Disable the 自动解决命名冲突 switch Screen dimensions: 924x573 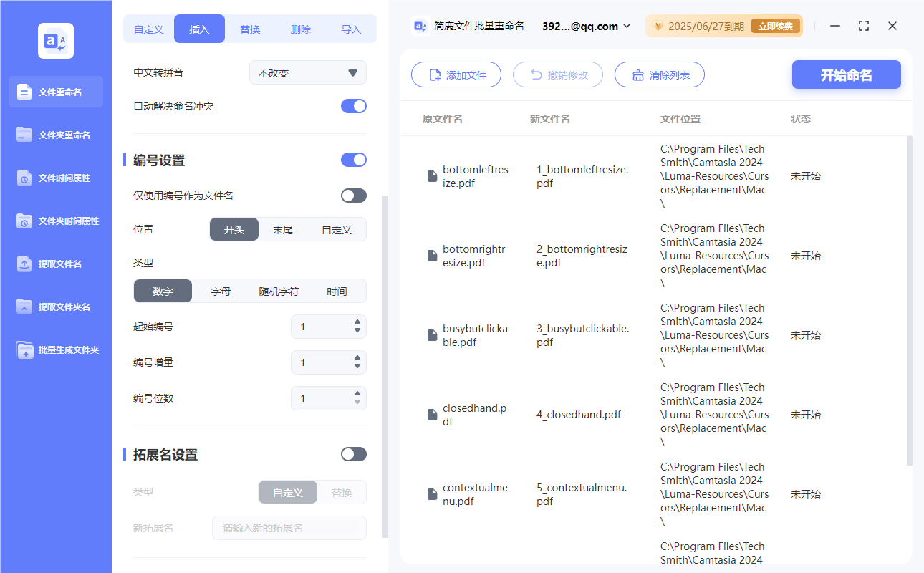coord(353,105)
